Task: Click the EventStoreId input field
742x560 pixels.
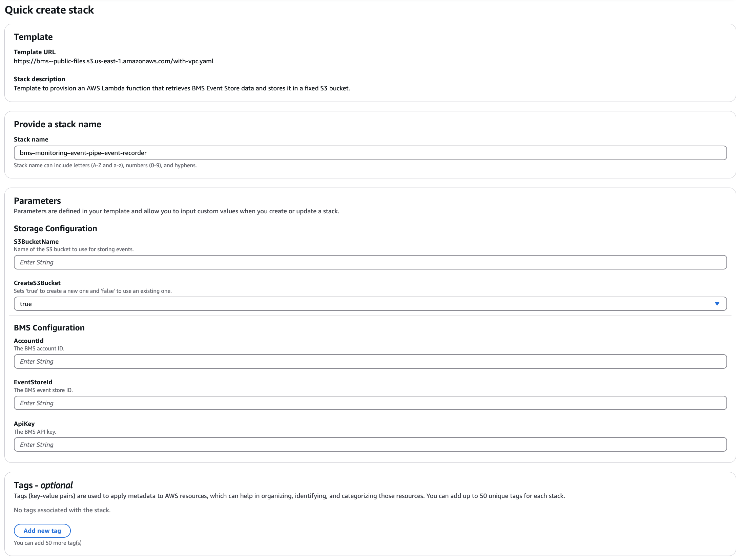Action: [370, 403]
